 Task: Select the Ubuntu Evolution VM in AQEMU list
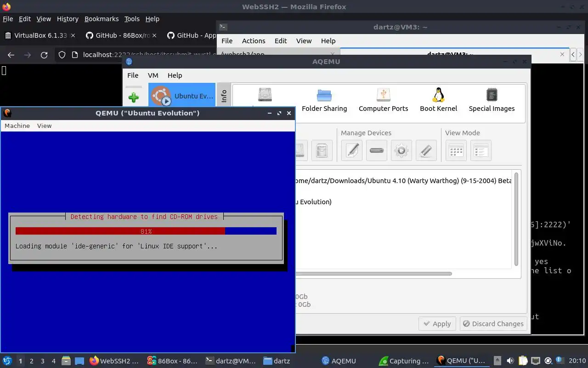[182, 96]
